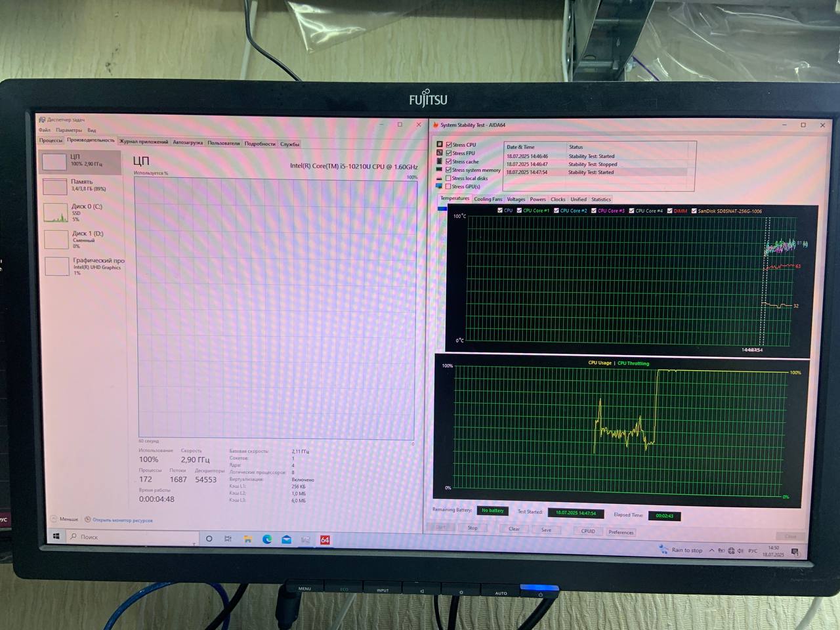Click the Открыть монитор ресурсов link
Viewport: 840px width, 630px height.
122,520
